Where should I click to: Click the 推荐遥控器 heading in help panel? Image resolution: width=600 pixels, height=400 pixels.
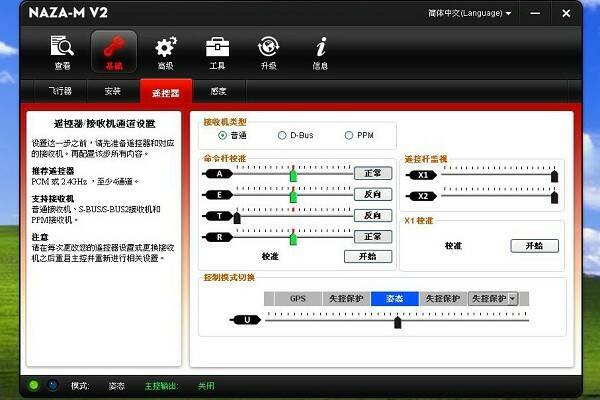pyautogui.click(x=53, y=171)
